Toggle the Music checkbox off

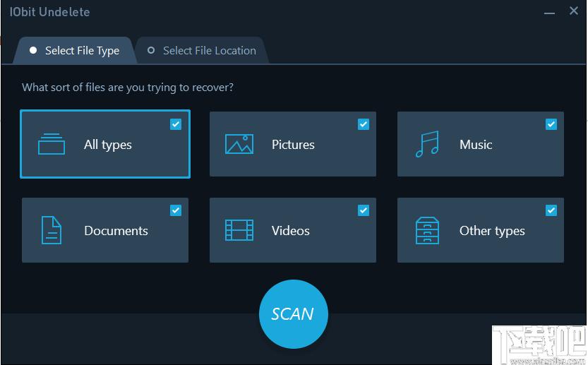point(551,124)
